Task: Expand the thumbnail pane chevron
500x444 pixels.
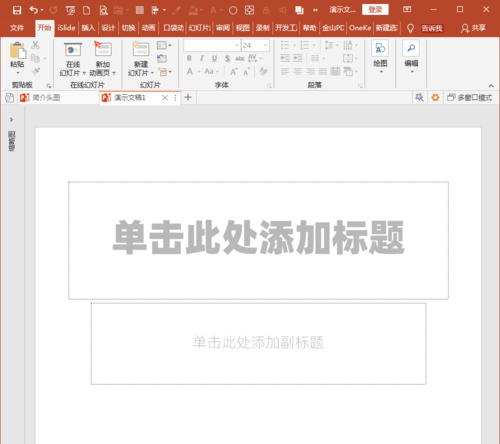Action: pos(11,120)
